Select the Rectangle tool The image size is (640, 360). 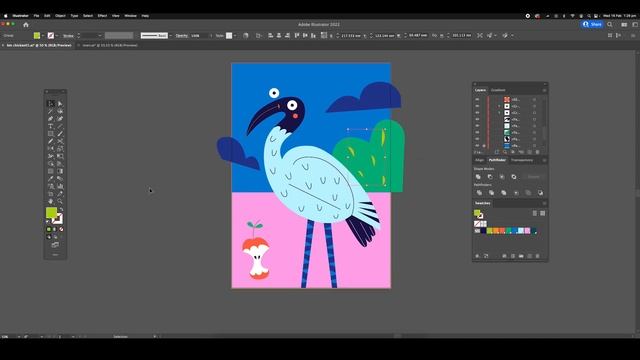pos(51,133)
